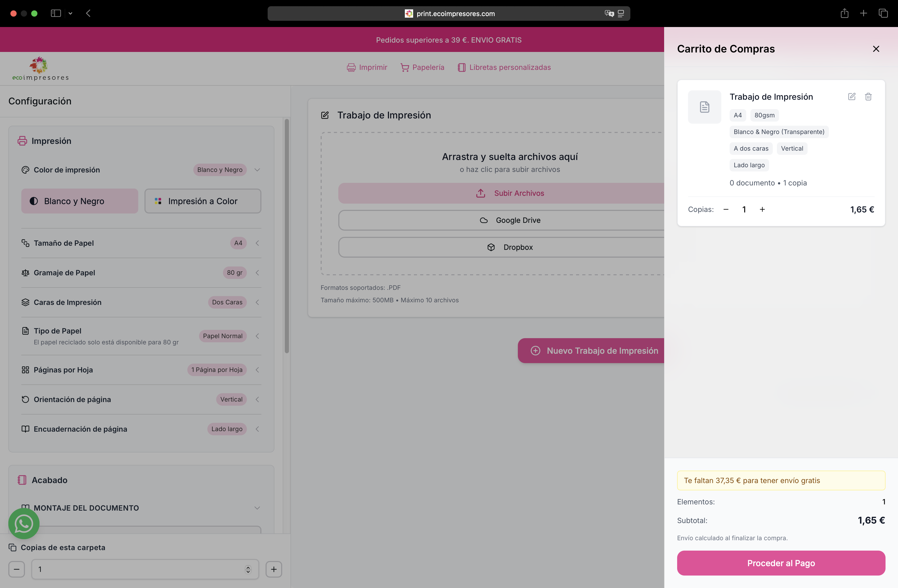The width and height of the screenshot is (898, 588).
Task: Click the ecoimpresores logo
Action: (40, 68)
